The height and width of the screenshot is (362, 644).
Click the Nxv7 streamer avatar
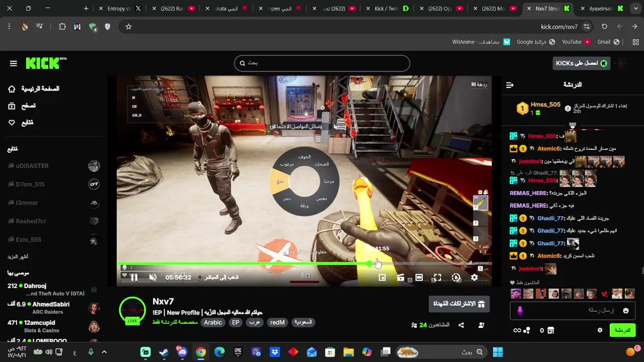click(x=132, y=310)
